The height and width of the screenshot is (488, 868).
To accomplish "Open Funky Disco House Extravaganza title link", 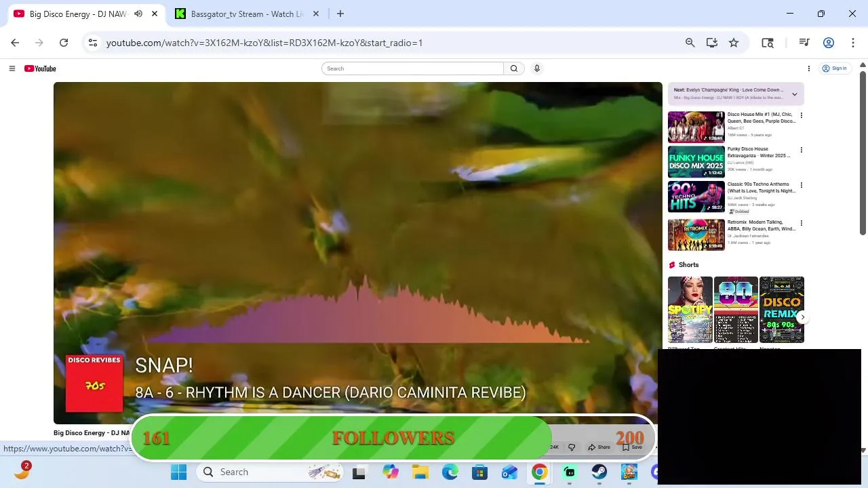I will (759, 152).
